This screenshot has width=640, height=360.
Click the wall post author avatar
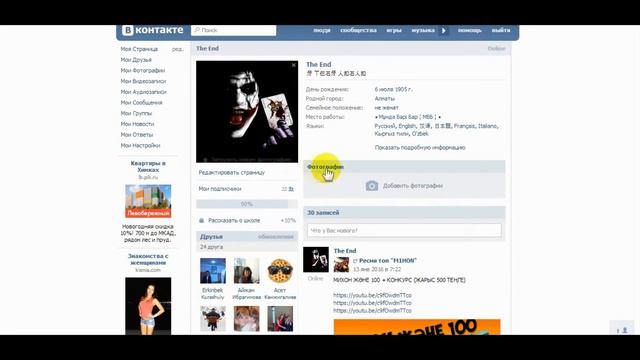(316, 260)
